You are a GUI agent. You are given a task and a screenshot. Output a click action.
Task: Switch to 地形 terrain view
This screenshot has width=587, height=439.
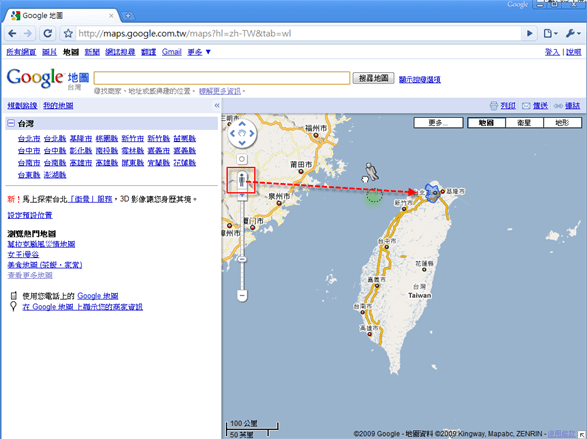tap(563, 123)
